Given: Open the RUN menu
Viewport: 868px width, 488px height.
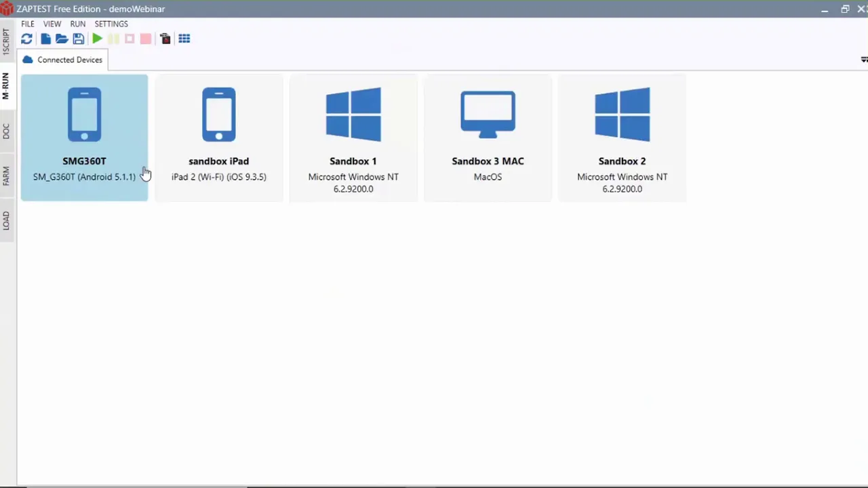Looking at the screenshot, I should (78, 24).
